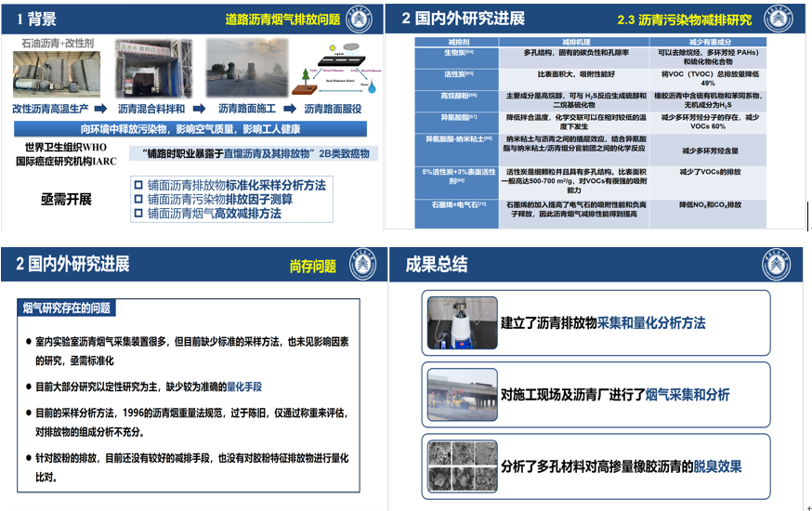Click the university logo on the 成果总结 slide
812x511 pixels.
click(777, 263)
